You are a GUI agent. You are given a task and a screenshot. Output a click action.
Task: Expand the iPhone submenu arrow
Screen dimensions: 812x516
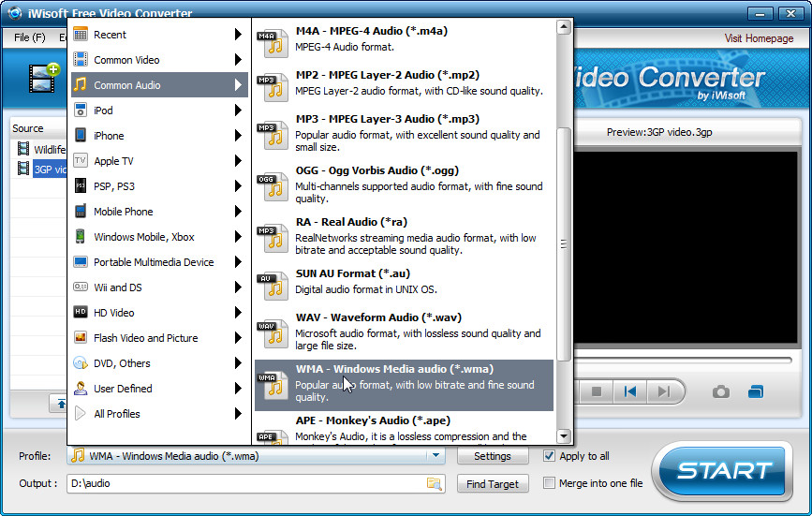click(238, 135)
